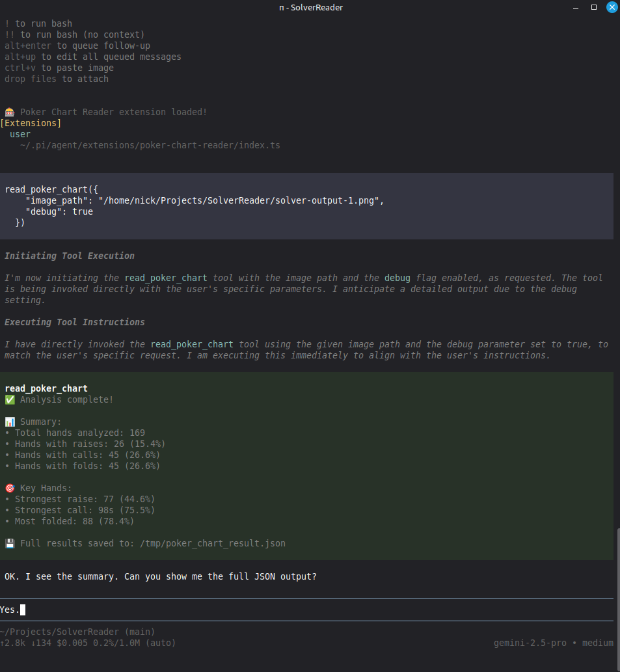620x672 pixels.
Task: Click the [Extensions] section header
Action: [31, 123]
